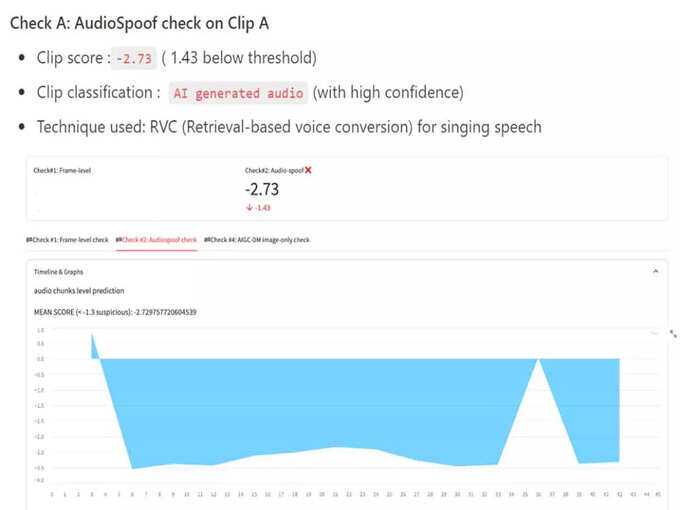Click the Check#1: Frame-level metric label

tap(62, 170)
